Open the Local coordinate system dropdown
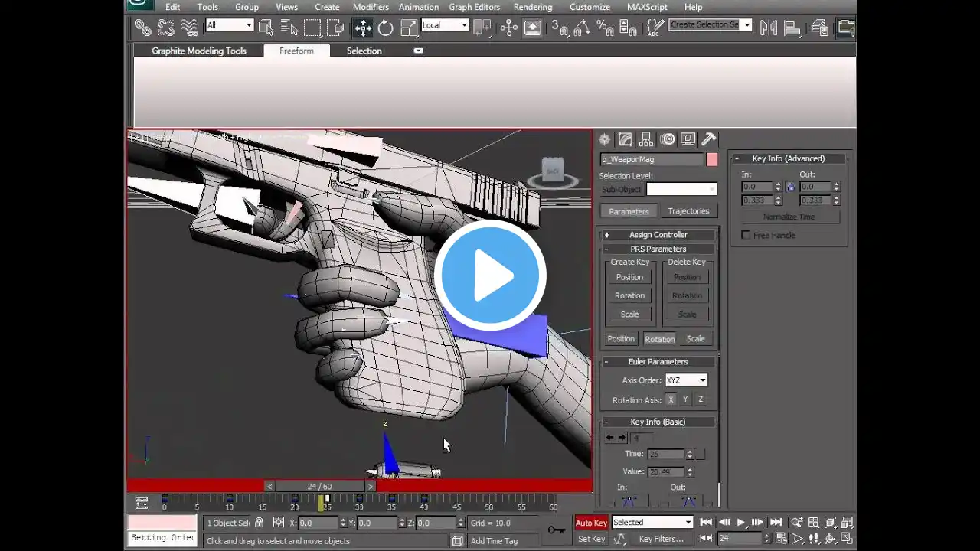The height and width of the screenshot is (551, 980). click(x=445, y=25)
